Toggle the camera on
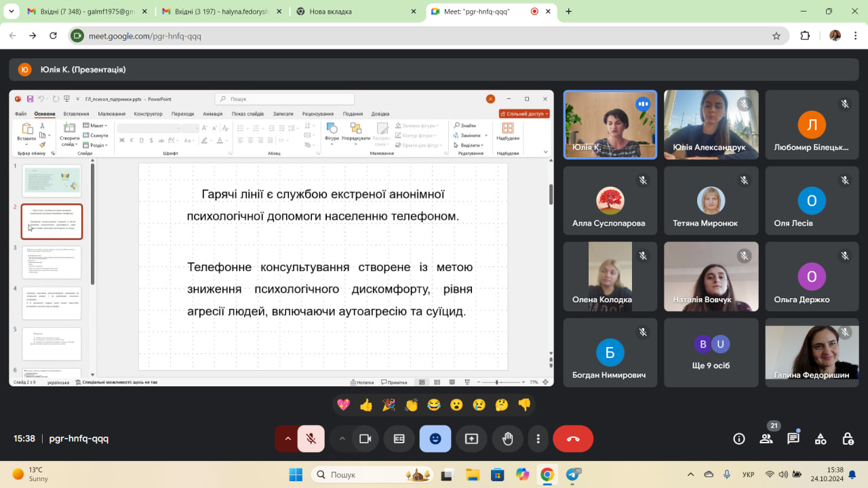Image resolution: width=868 pixels, height=488 pixels. 365,439
